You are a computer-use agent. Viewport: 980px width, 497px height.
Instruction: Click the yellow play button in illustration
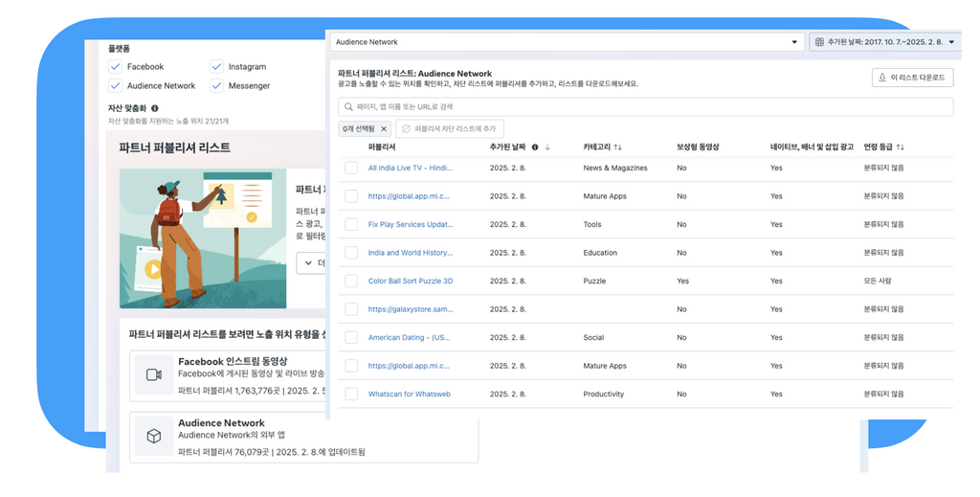point(154,270)
